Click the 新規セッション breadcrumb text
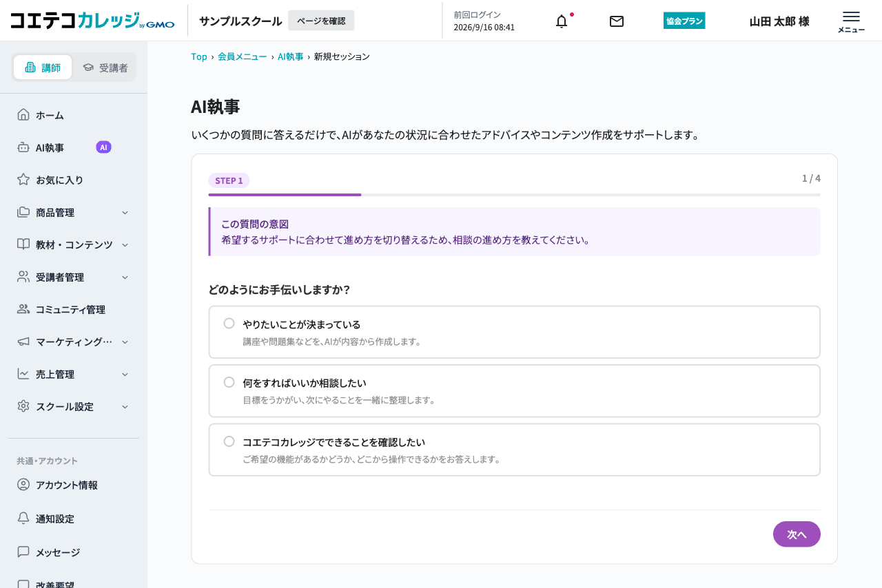This screenshot has width=882, height=588. 342,56
